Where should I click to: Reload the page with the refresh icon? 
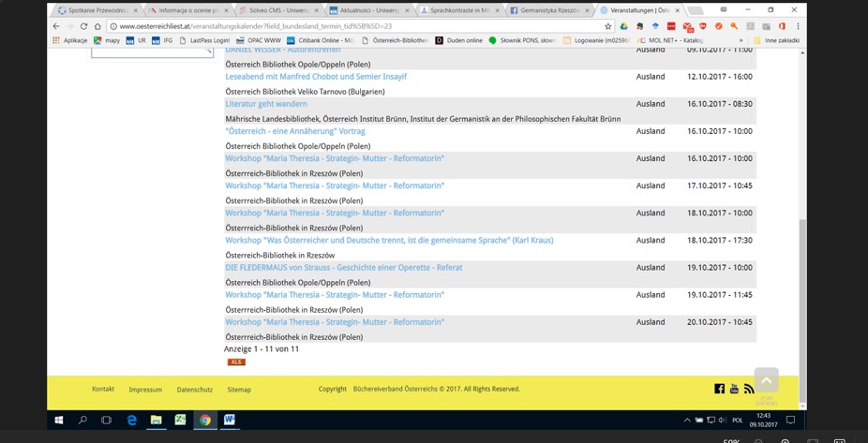click(x=84, y=26)
